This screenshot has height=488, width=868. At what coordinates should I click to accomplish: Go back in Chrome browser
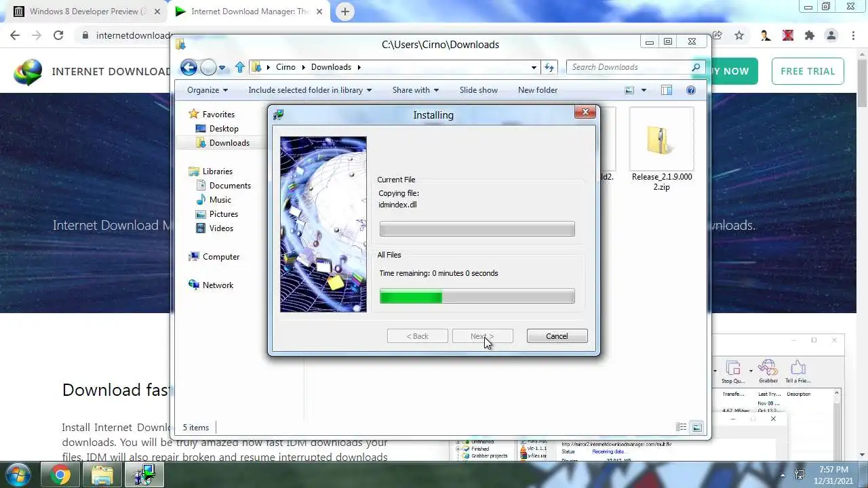click(16, 35)
